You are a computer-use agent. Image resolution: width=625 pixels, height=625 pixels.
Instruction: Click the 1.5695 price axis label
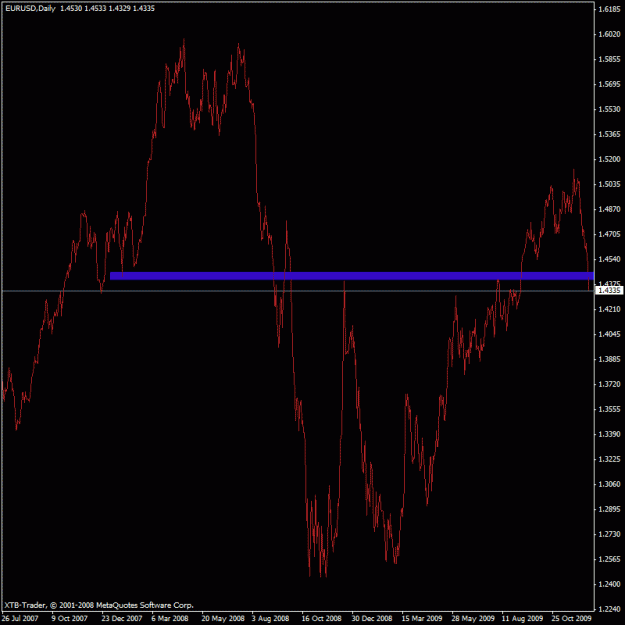[x=609, y=84]
